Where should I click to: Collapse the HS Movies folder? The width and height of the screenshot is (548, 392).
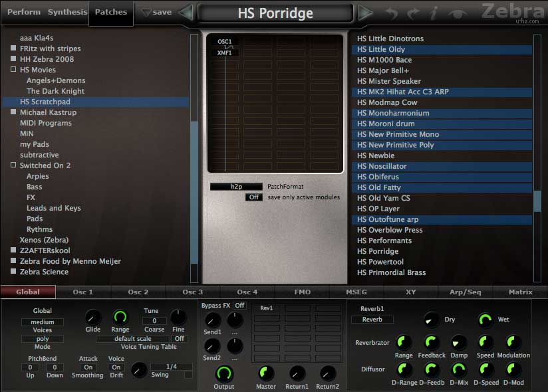click(13, 69)
